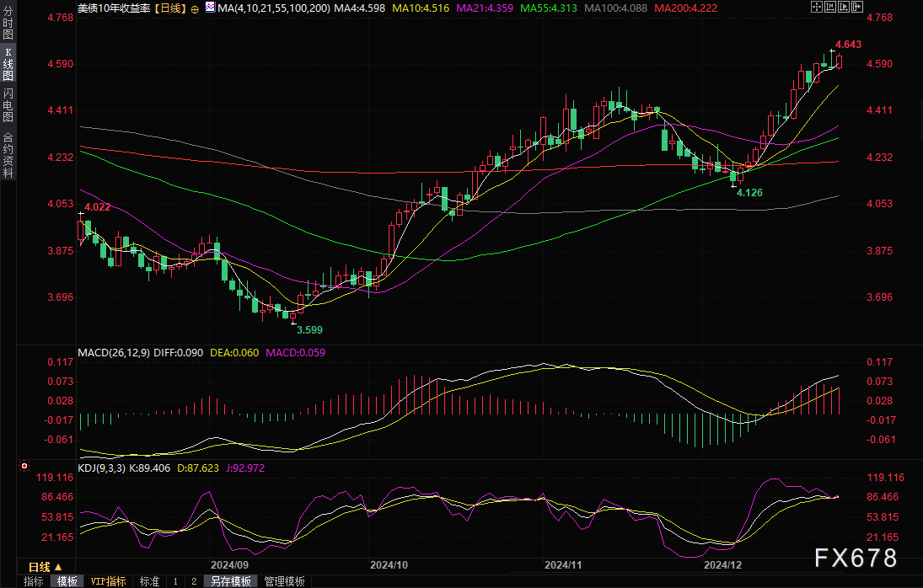Click the circled plus icon beside 日线
The image size is (923, 588).
pyautogui.click(x=196, y=8)
